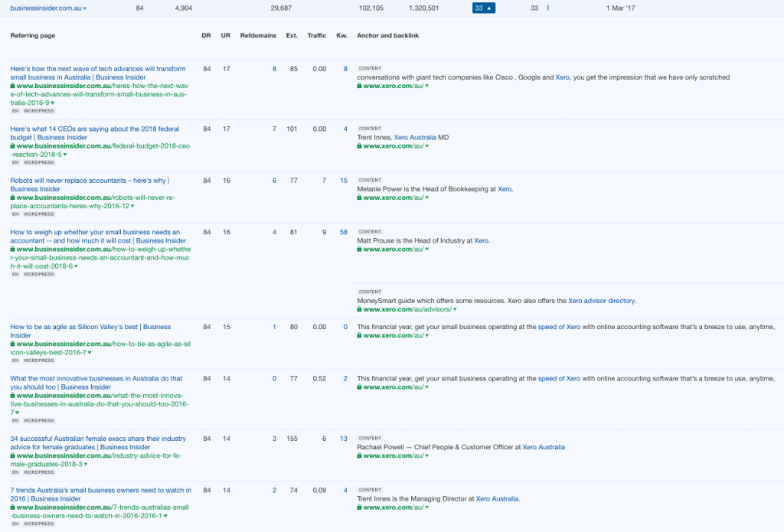Open 'Robots will never replace accountants' article
The image size is (784, 532).
(90, 184)
